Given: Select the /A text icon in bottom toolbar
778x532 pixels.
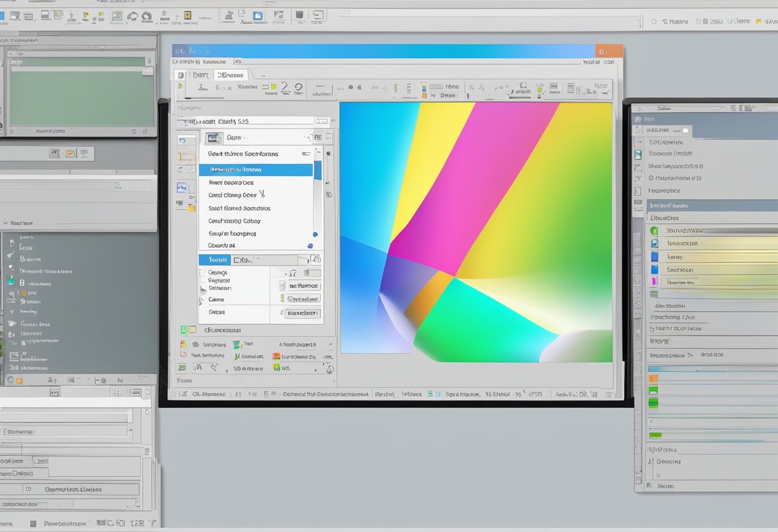Looking at the screenshot, I should [x=198, y=368].
